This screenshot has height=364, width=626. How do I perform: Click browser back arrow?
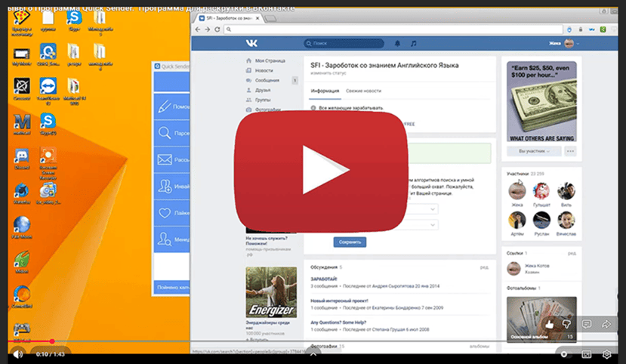click(198, 29)
